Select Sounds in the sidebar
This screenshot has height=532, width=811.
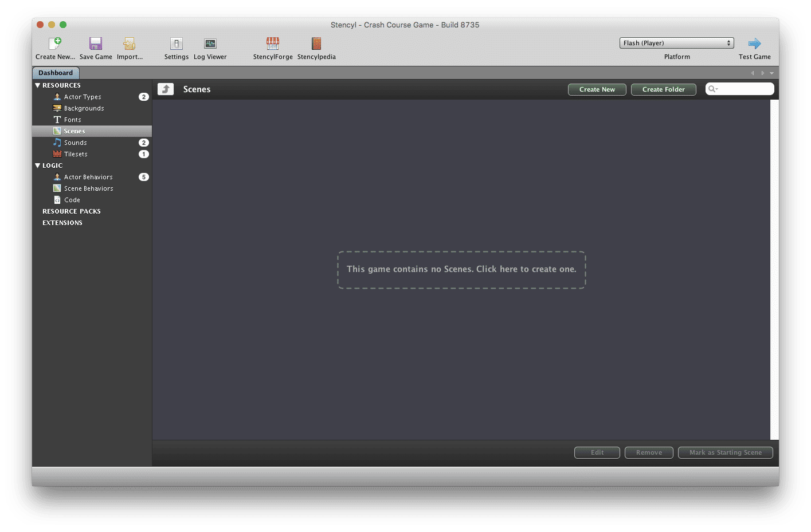coord(92,143)
